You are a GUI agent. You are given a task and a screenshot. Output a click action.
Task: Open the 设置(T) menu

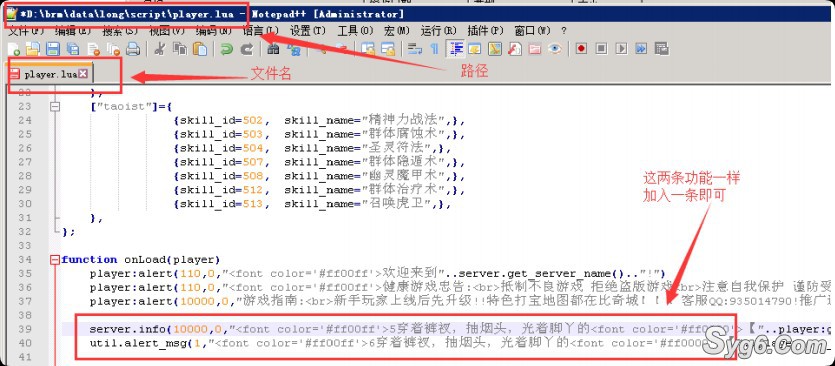coord(308,30)
